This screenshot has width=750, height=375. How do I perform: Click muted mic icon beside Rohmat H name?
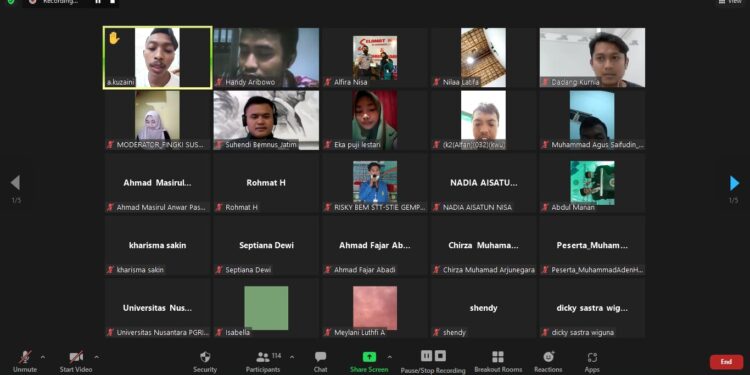coord(219,207)
